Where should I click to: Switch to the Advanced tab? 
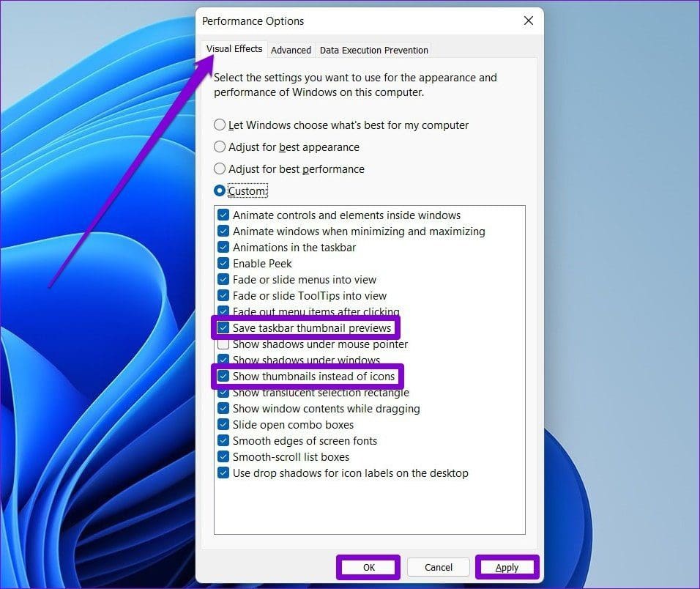pos(291,50)
